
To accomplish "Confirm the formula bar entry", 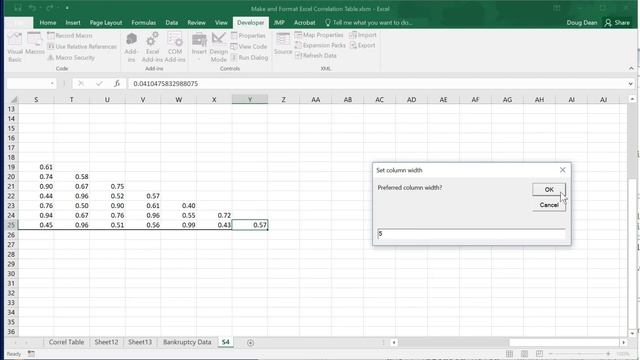I will [x=99, y=84].
